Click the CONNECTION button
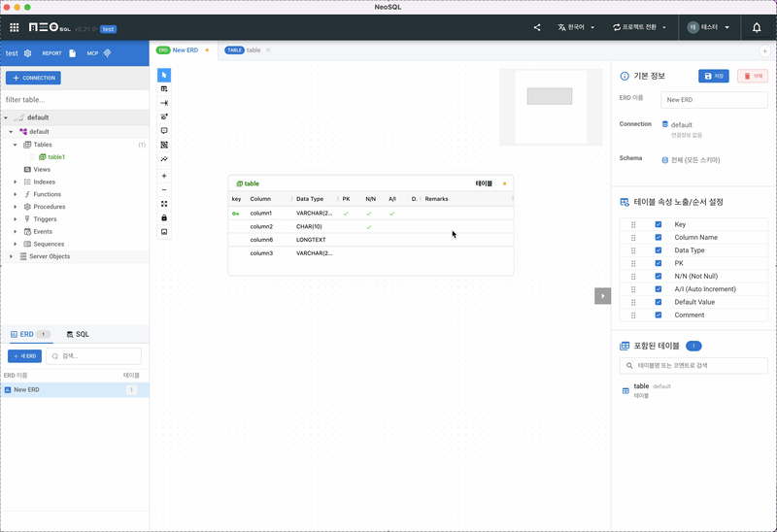 pyautogui.click(x=33, y=78)
